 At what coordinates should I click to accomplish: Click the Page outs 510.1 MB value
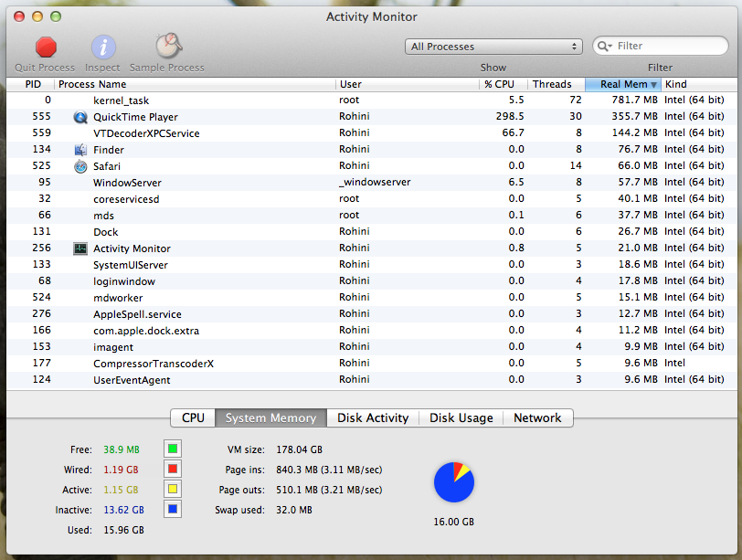click(x=329, y=490)
